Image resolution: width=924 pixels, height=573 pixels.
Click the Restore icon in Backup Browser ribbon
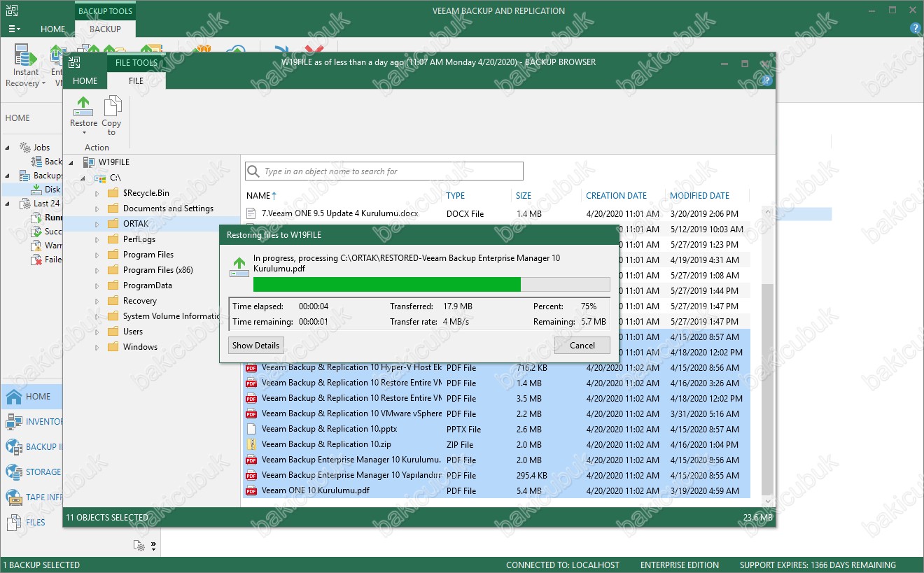click(83, 106)
